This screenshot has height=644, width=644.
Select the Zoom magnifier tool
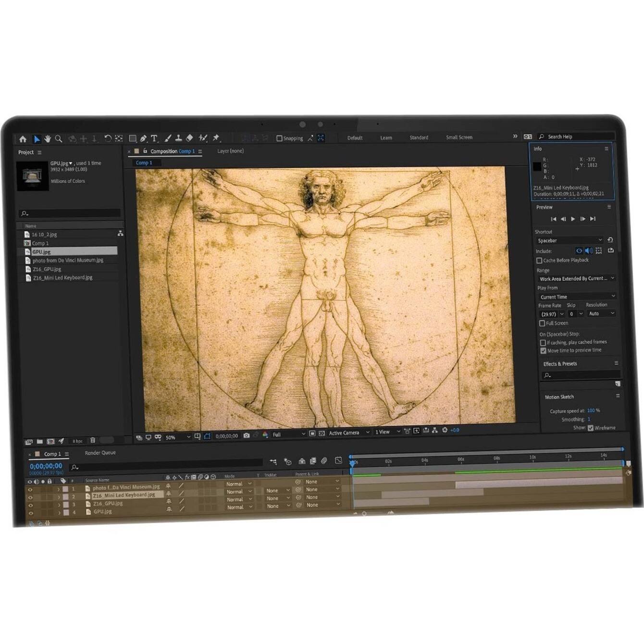tap(59, 139)
